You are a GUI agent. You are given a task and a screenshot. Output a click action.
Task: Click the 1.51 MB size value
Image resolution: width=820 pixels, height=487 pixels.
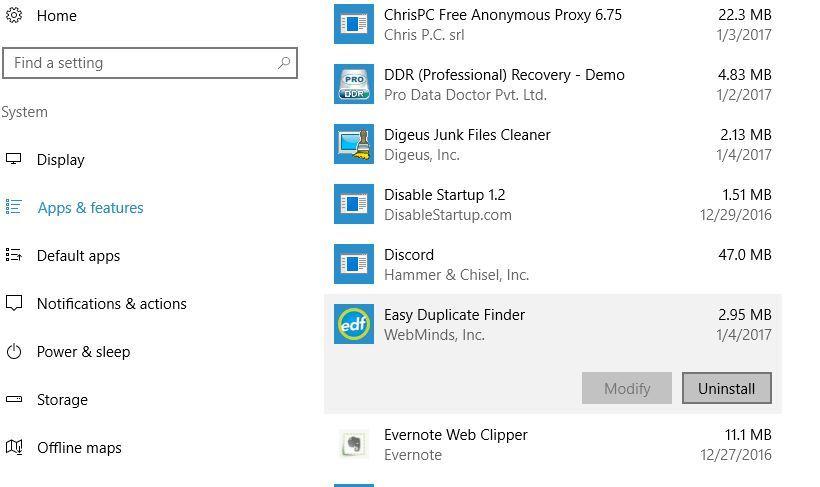pyautogui.click(x=747, y=195)
